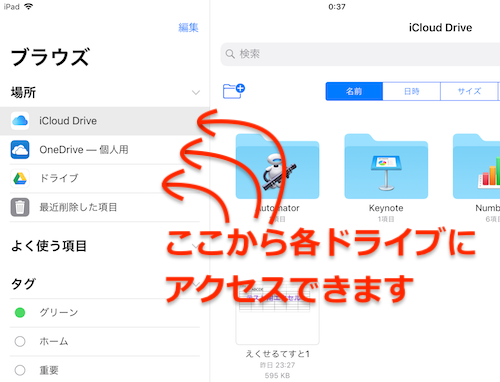Click the trash can icon
Screen dimensions: 500x382
pos(20,207)
